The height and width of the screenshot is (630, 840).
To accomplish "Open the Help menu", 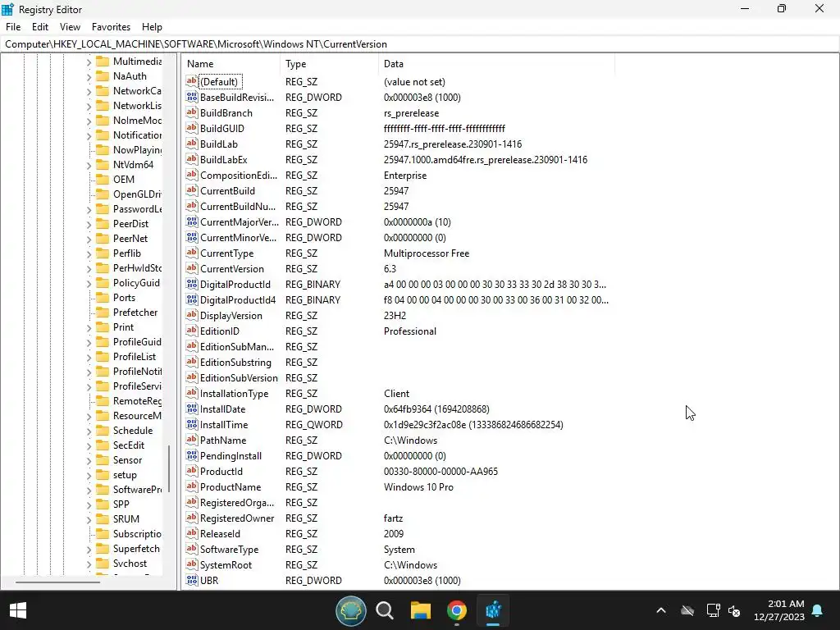I will [x=152, y=27].
